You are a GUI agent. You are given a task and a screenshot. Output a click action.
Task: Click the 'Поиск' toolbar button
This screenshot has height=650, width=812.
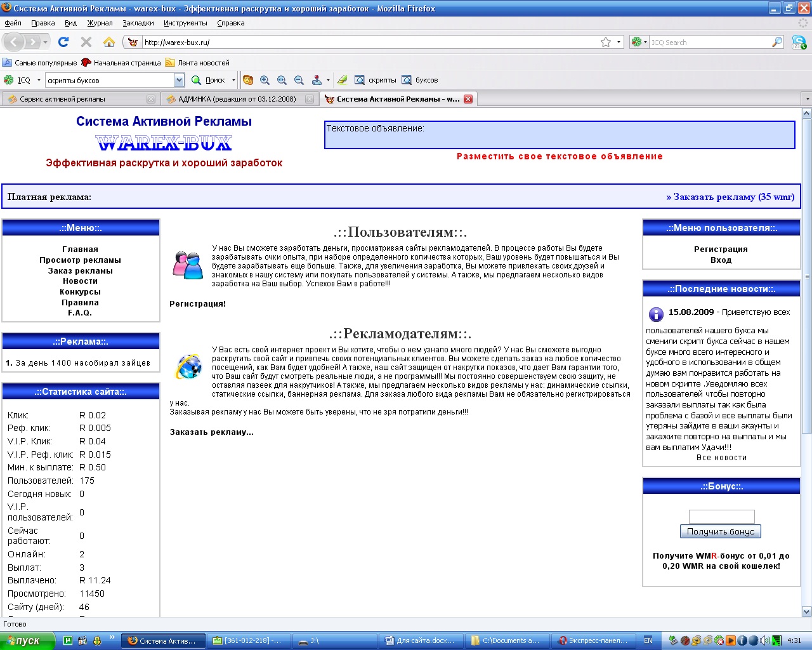[x=209, y=80]
